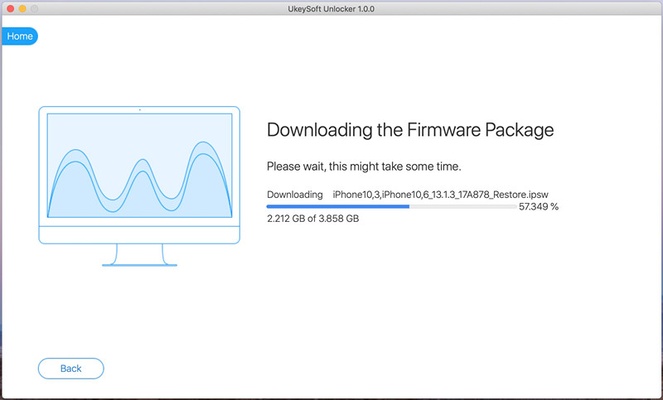Click the tallest right wave peak
The height and width of the screenshot is (400, 663).
204,150
